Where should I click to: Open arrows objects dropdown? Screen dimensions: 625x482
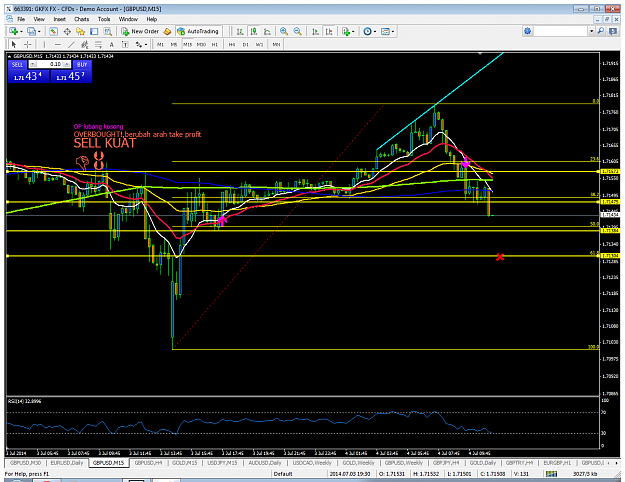click(141, 45)
